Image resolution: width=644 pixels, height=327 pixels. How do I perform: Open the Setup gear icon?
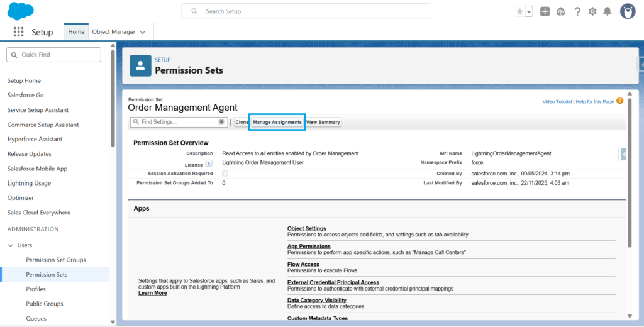(x=592, y=11)
